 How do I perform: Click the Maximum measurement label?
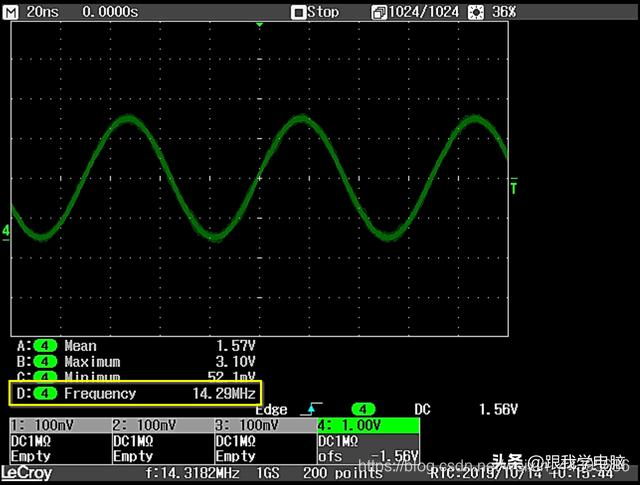pos(92,362)
